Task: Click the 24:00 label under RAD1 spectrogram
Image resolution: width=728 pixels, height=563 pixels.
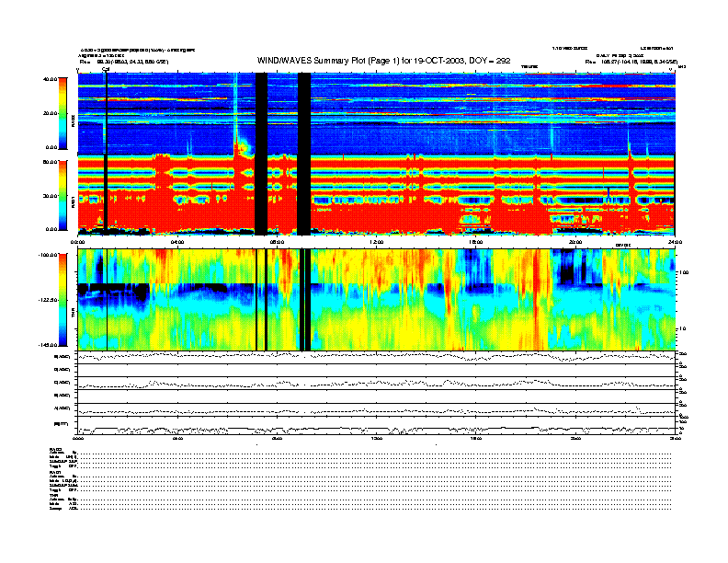Action: (x=675, y=242)
